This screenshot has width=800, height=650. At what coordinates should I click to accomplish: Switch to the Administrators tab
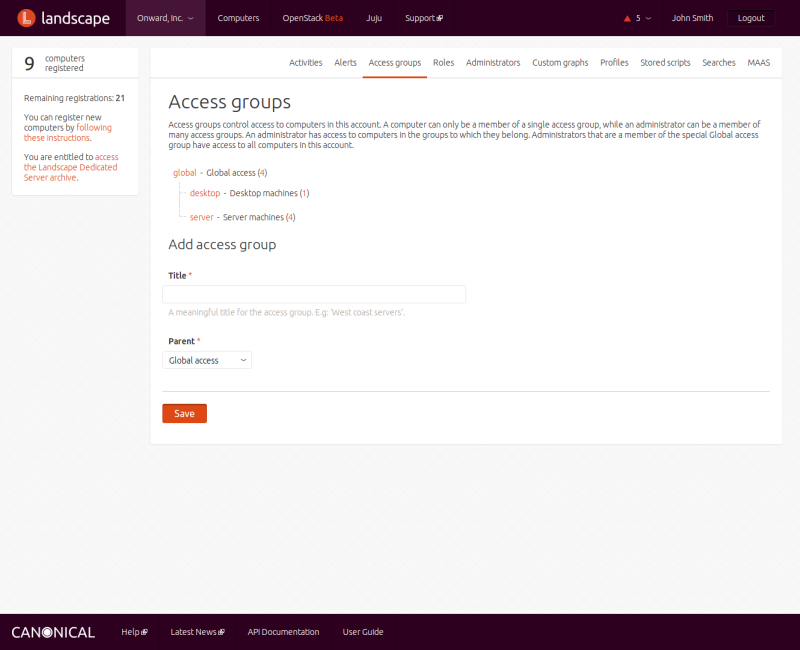point(493,63)
